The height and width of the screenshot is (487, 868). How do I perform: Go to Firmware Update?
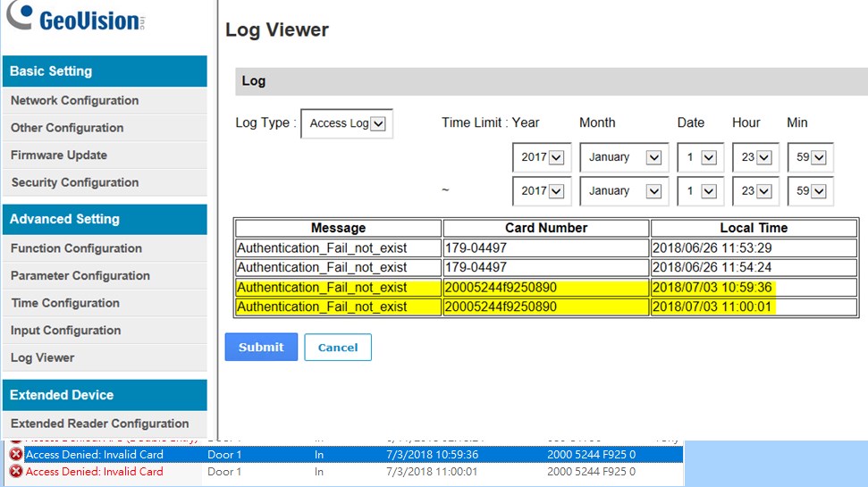[x=105, y=155]
